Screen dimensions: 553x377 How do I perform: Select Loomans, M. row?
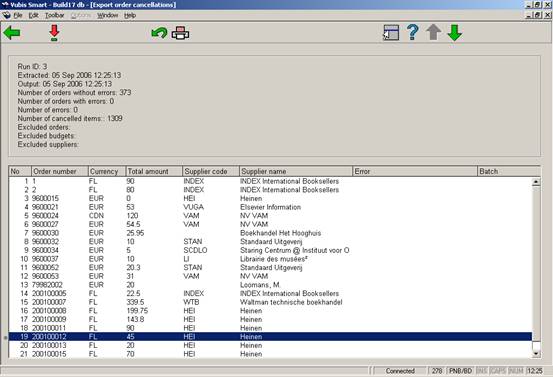270,285
